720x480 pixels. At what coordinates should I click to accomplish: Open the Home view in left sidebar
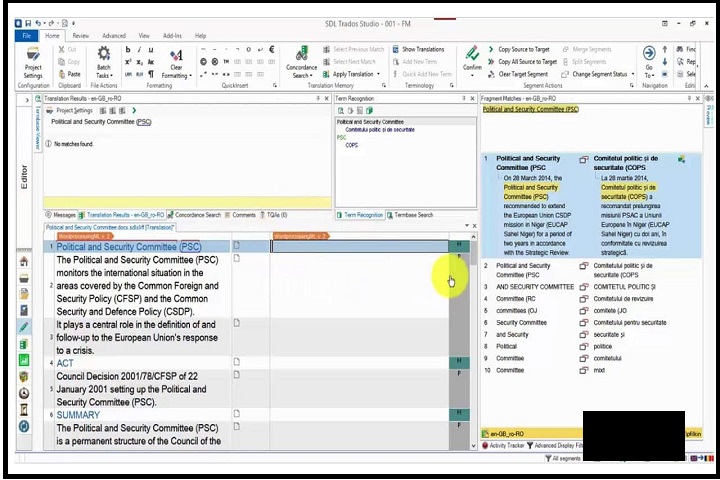pyautogui.click(x=23, y=262)
